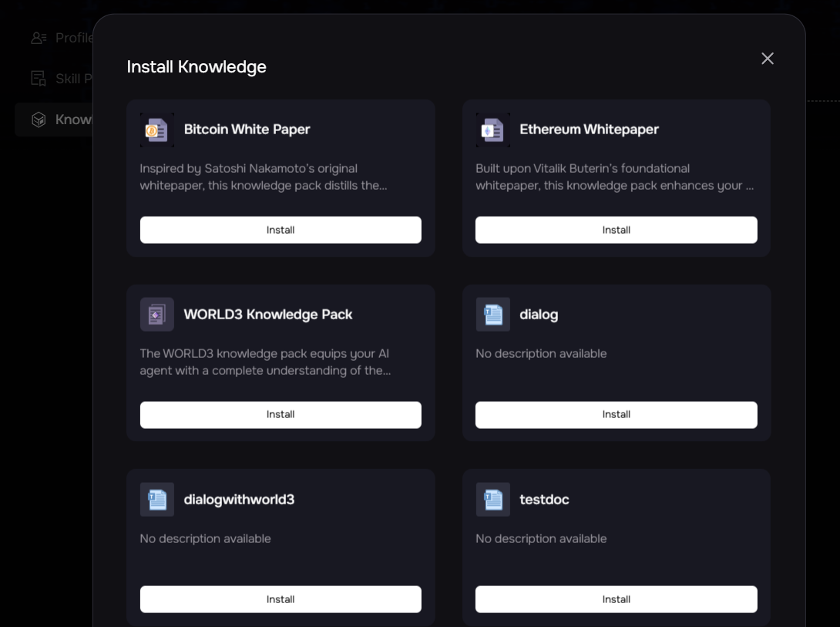Click the WORLD3 Knowledge Pack icon
Screen dimensions: 840x627
[x=156, y=315]
